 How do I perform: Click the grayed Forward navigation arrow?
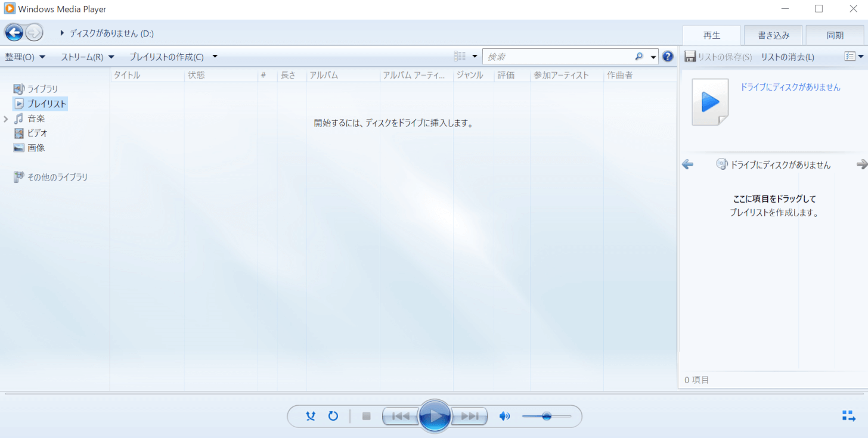(34, 33)
